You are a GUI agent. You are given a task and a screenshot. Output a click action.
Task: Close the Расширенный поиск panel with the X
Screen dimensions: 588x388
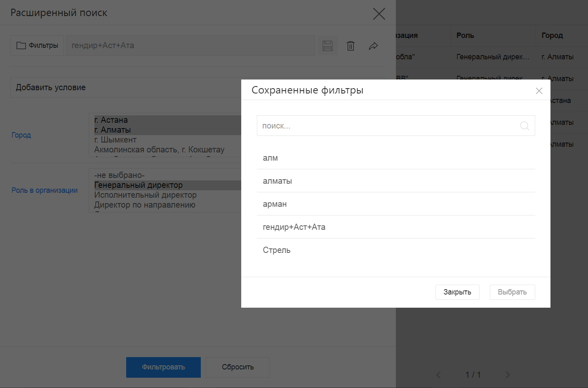[379, 14]
